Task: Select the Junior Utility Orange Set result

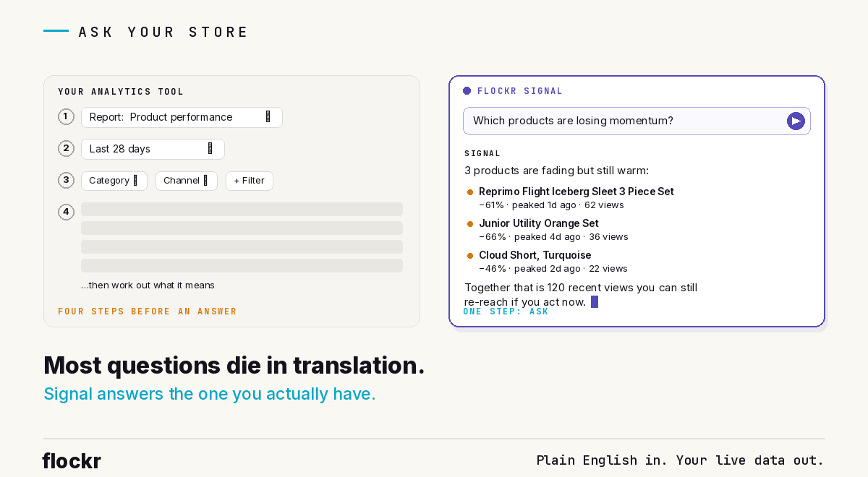Action: [x=538, y=223]
